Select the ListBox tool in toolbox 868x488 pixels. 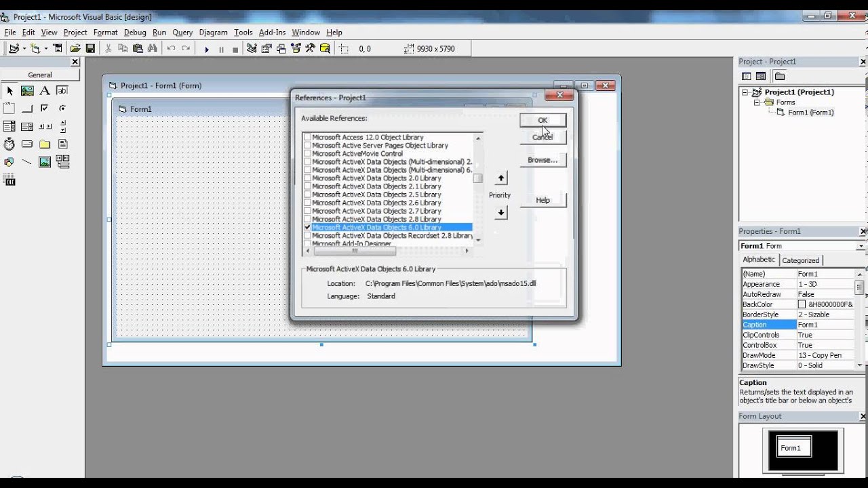coord(27,126)
